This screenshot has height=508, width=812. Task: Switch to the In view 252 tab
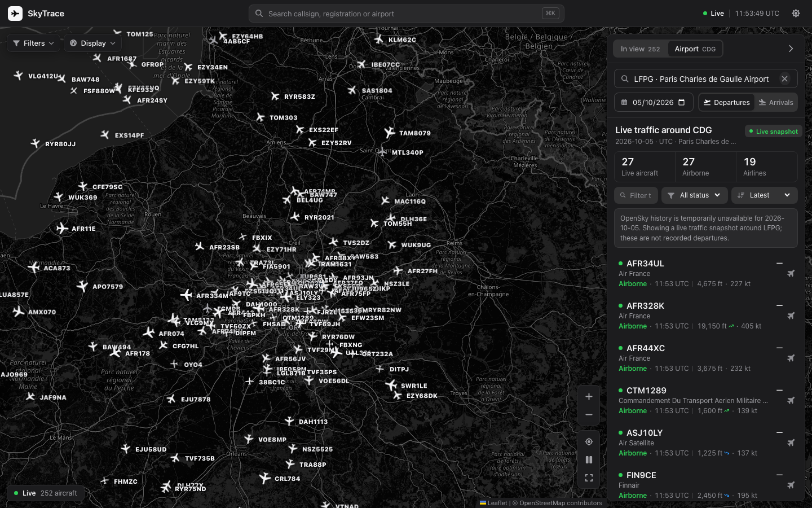coord(641,49)
